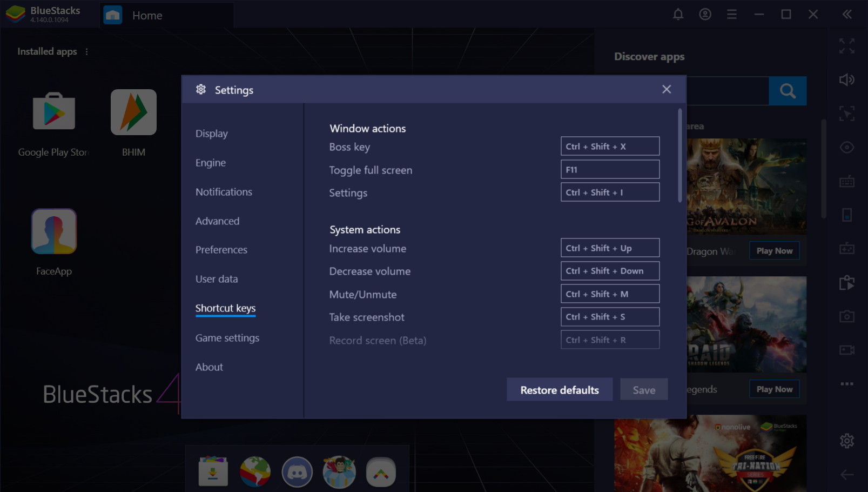Open the Display settings section

point(212,134)
